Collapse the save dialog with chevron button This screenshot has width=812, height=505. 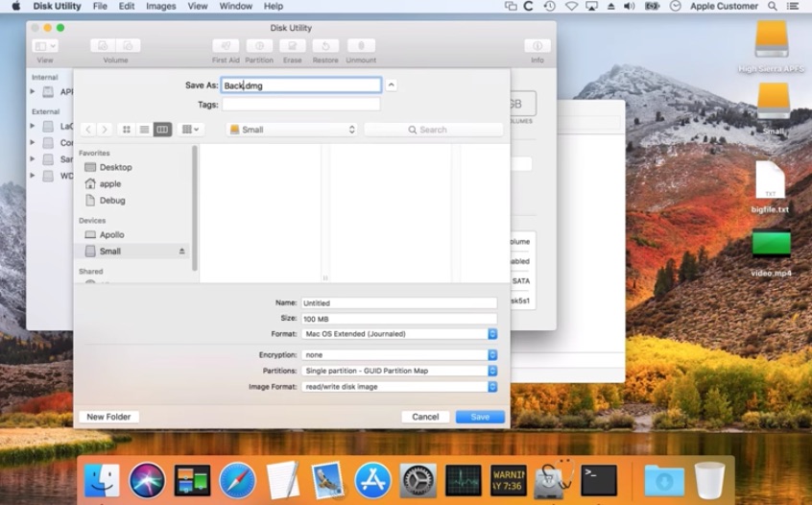click(391, 85)
